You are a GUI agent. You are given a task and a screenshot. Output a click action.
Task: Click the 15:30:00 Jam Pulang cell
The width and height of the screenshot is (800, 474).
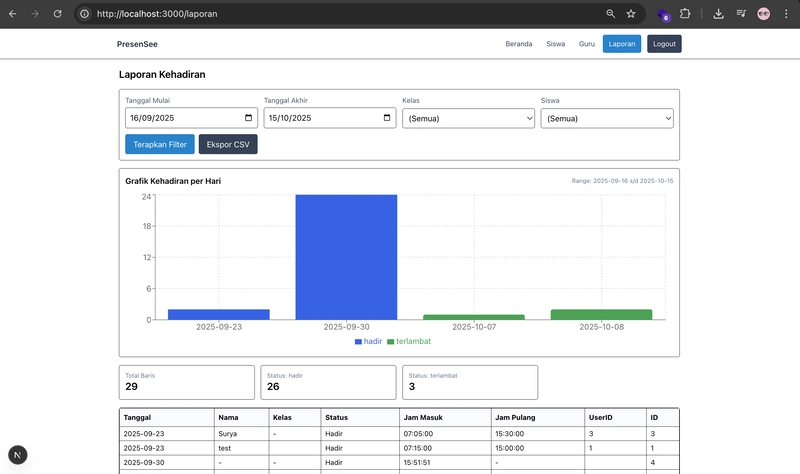(x=538, y=434)
